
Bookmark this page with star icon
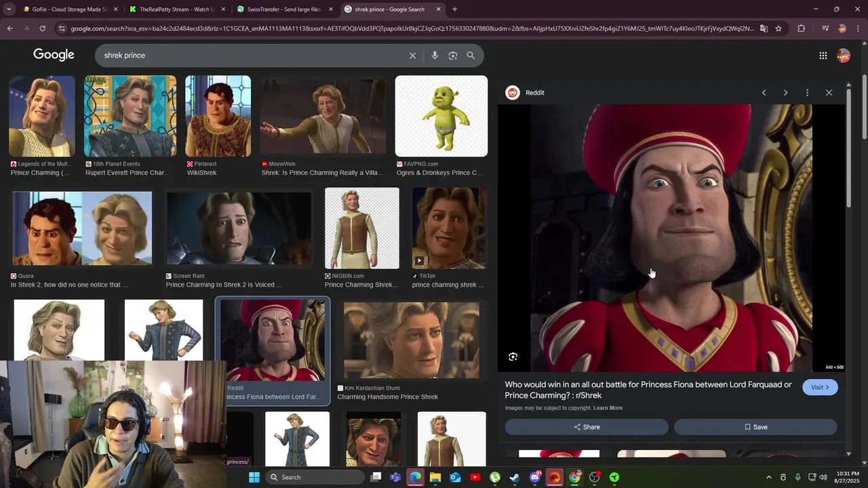(x=778, y=28)
